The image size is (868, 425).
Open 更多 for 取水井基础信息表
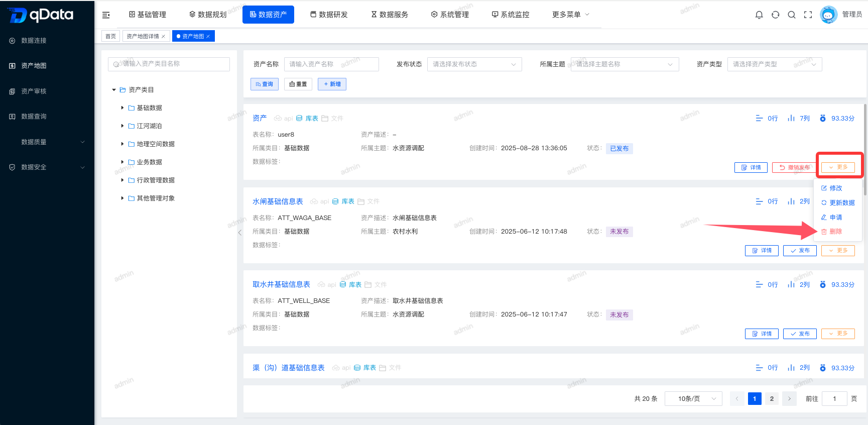click(838, 334)
